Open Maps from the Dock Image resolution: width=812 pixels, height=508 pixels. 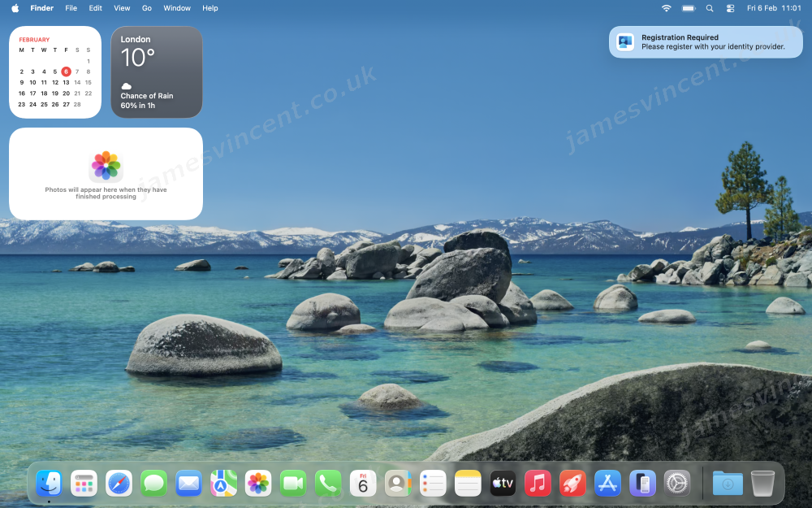coord(223,484)
